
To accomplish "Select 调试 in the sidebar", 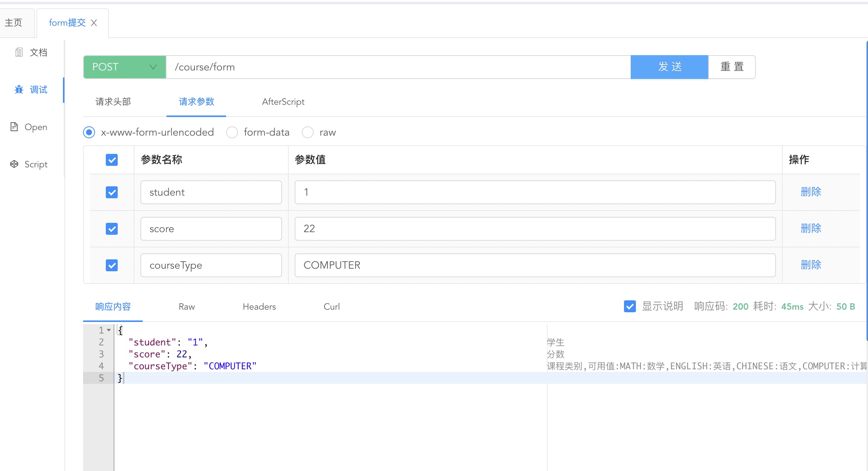I will click(38, 90).
